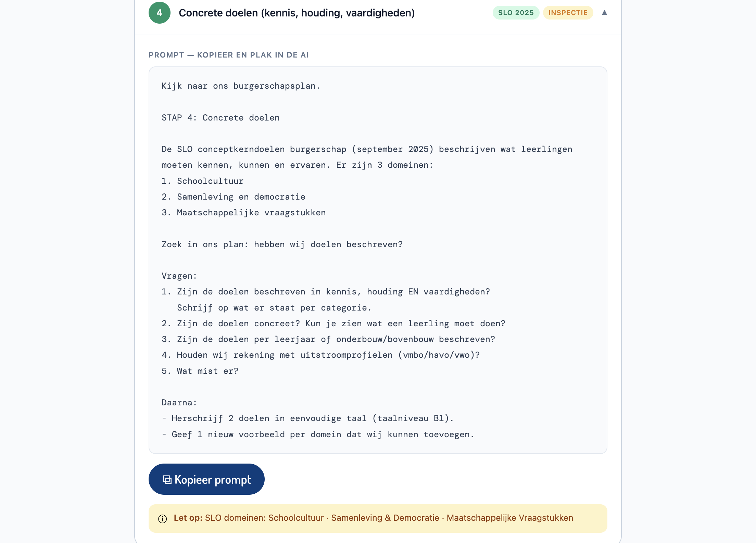Click the 'STAP 4: Concrete doelen' line

(220, 118)
